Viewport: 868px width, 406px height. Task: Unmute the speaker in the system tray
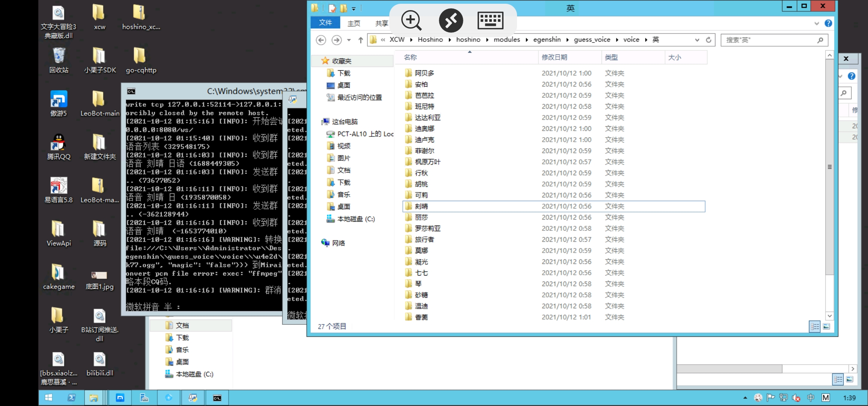click(797, 398)
